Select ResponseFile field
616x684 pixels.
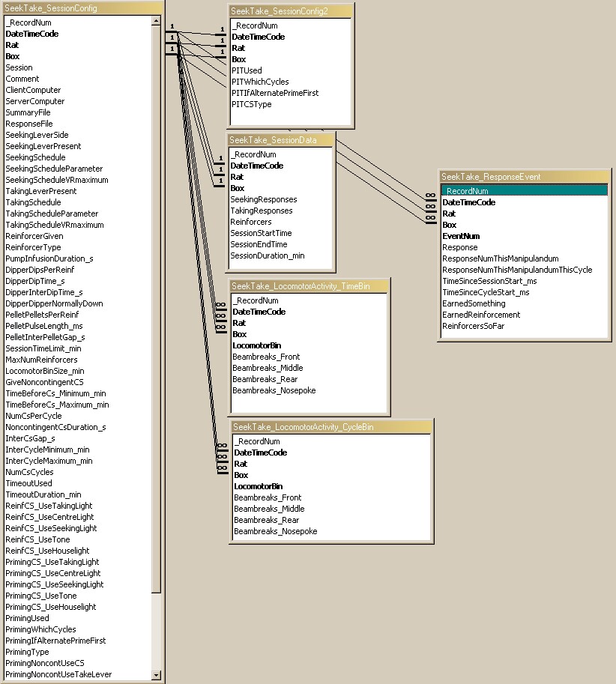coord(28,124)
